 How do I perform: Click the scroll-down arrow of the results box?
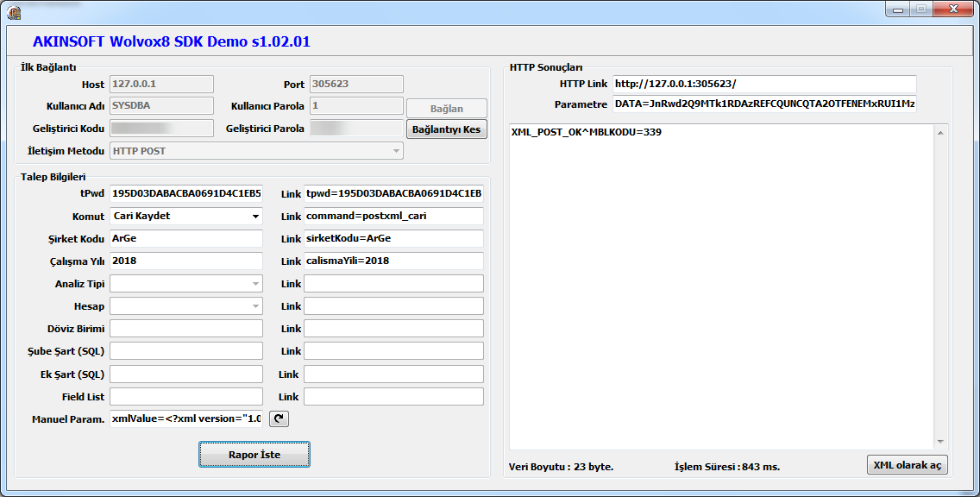[x=940, y=442]
